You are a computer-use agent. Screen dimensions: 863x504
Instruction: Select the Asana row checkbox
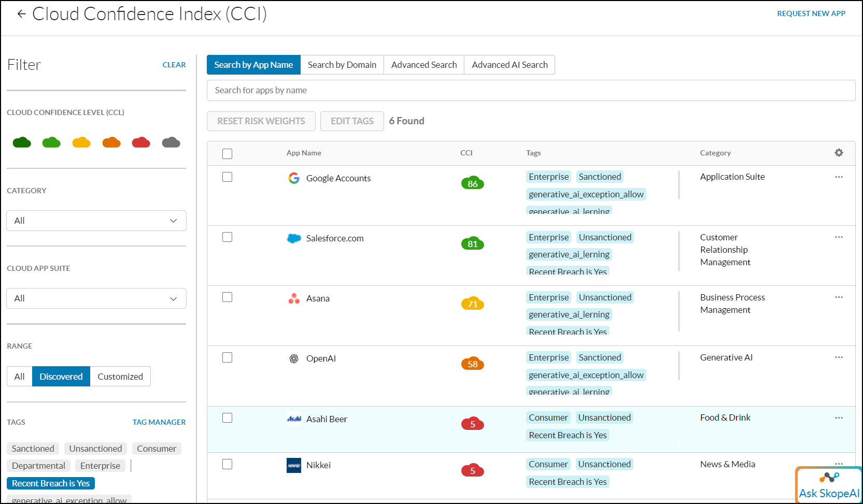click(x=227, y=297)
